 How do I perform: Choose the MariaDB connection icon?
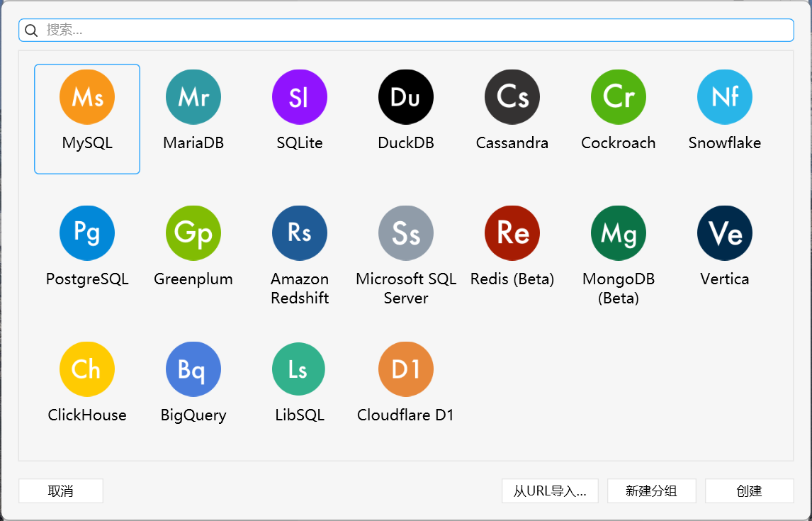(x=193, y=97)
